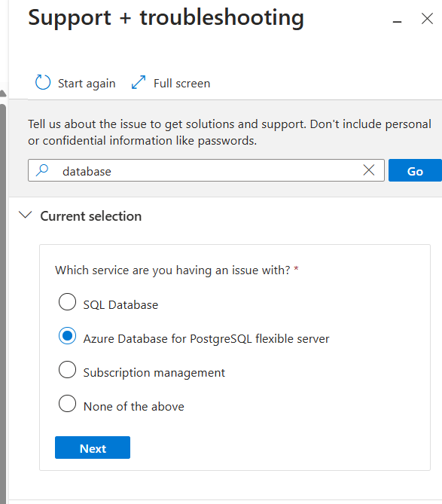Click the Next button
The width and height of the screenshot is (442, 504).
tap(93, 447)
